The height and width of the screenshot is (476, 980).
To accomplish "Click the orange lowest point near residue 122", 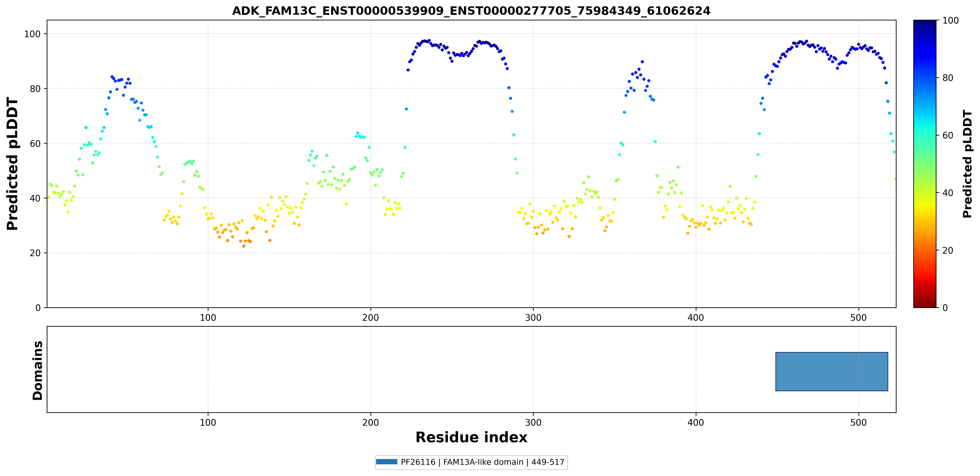I will tap(244, 246).
